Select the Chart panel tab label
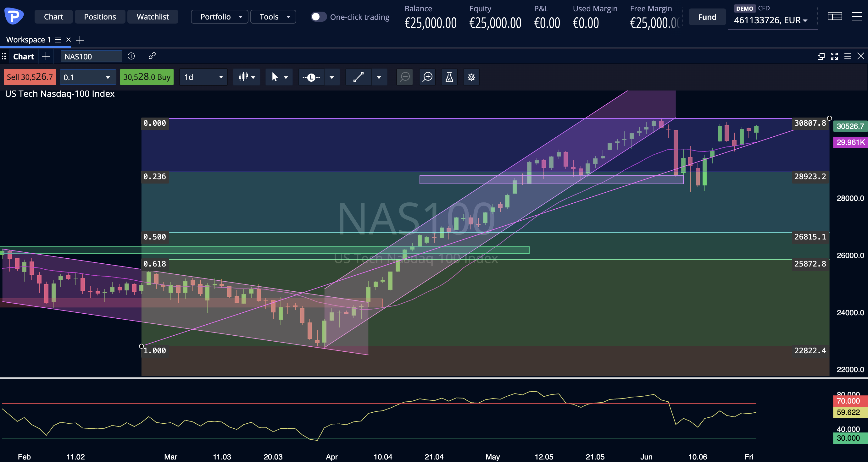Screen dimensions: 868x462 [24, 57]
